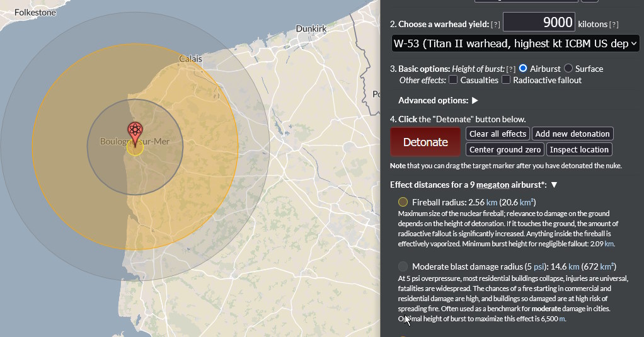Image resolution: width=644 pixels, height=337 pixels.
Task: Click Clear all effects
Action: pyautogui.click(x=497, y=134)
